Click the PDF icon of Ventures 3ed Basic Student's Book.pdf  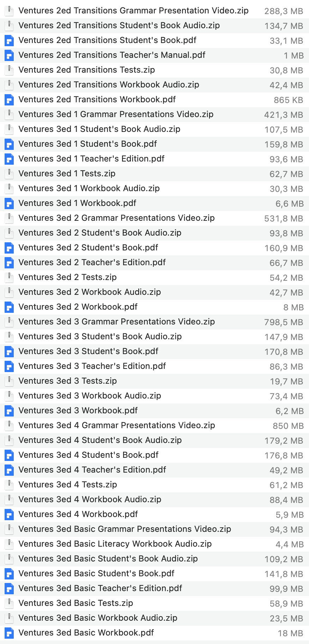(x=9, y=574)
